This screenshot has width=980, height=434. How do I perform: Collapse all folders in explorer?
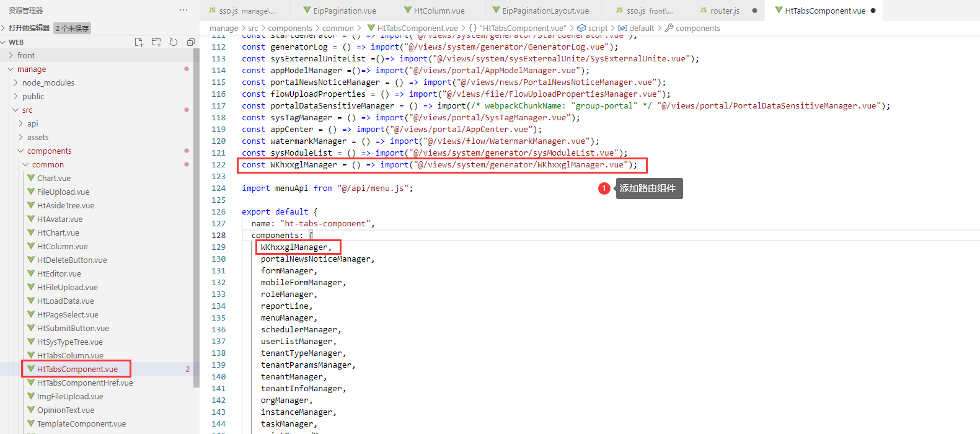pyautogui.click(x=190, y=42)
